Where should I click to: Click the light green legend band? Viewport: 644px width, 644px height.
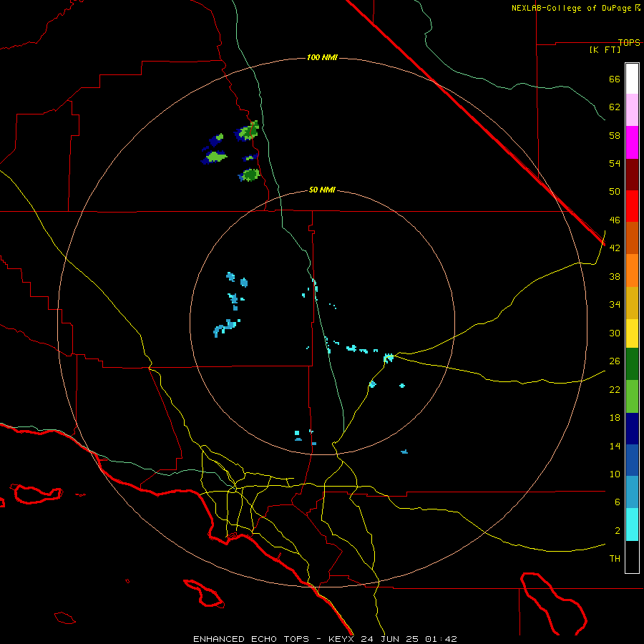(x=632, y=396)
